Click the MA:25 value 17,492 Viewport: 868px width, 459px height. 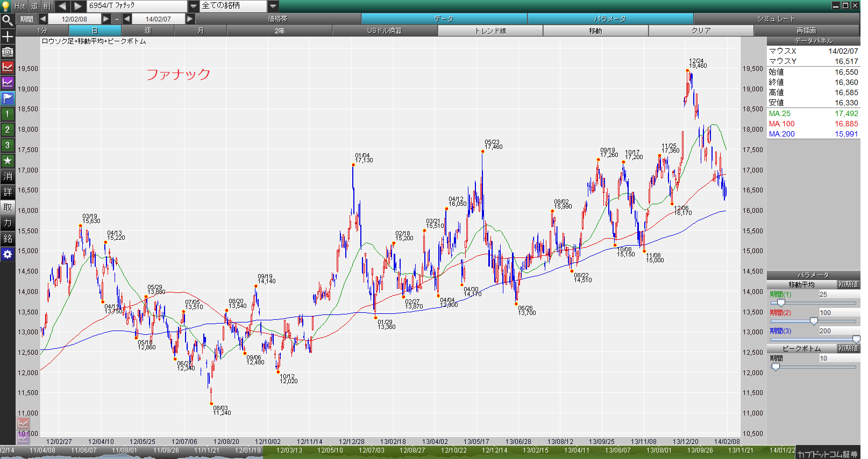846,113
